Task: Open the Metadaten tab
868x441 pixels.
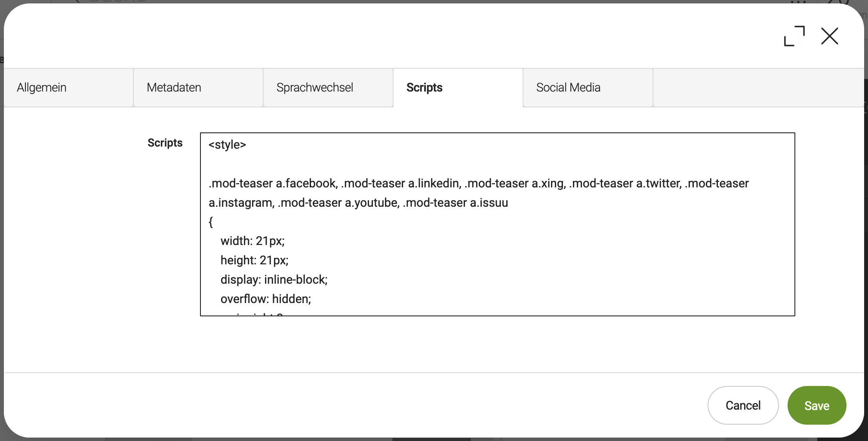Action: tap(174, 88)
